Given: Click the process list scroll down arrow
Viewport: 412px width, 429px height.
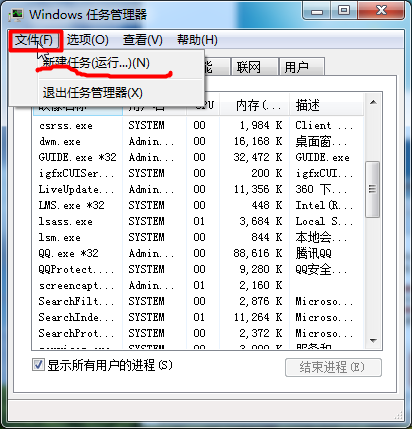Looking at the screenshot, I should (373, 341).
